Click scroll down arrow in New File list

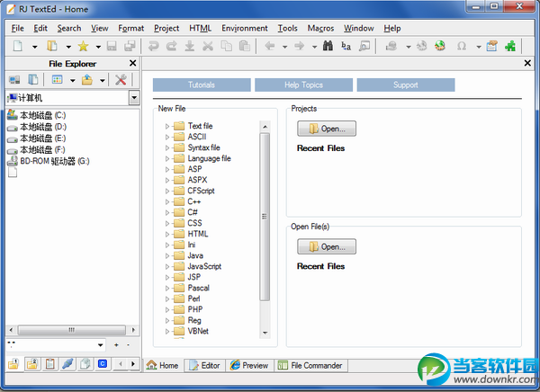265,333
